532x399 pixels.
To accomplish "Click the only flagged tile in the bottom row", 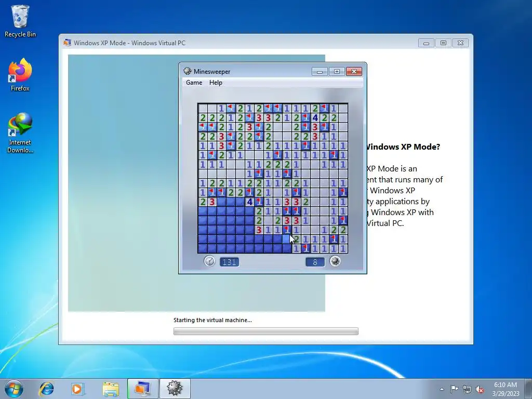I will click(x=305, y=249).
